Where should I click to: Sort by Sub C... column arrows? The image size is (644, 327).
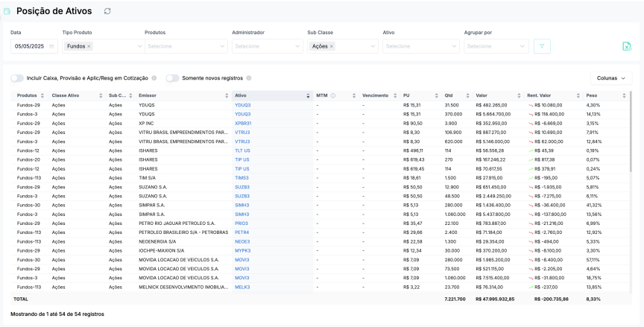[130, 95]
